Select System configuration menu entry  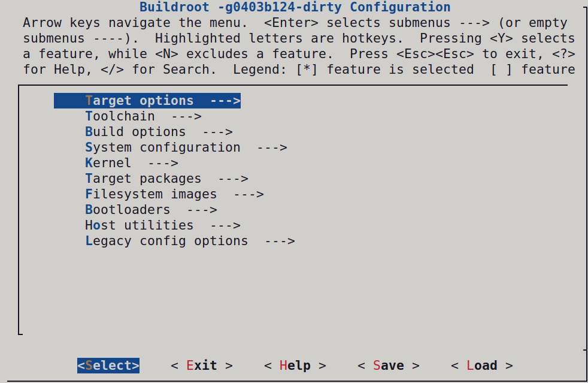pyautogui.click(x=163, y=147)
